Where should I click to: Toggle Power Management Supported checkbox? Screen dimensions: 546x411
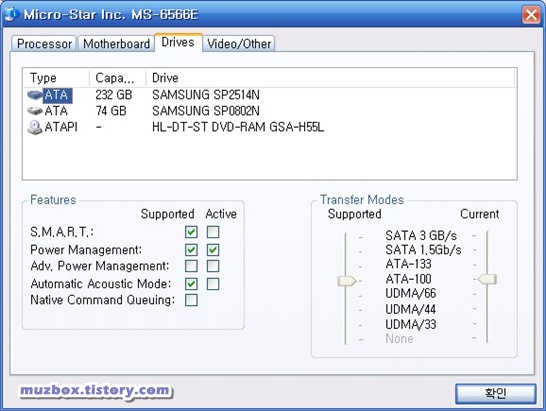click(191, 250)
